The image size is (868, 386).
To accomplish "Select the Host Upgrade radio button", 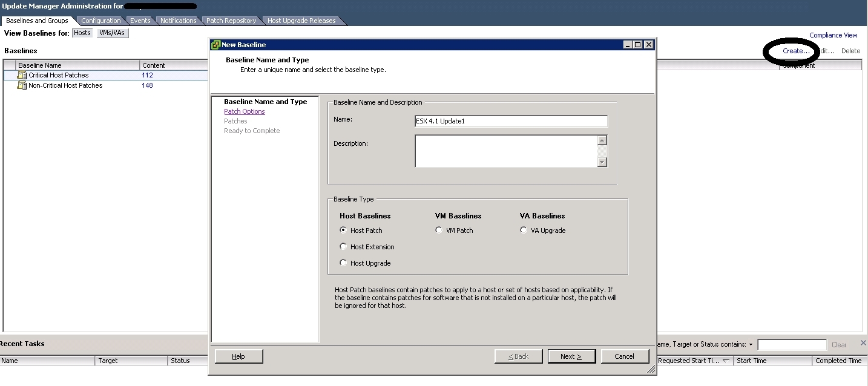I will [x=343, y=263].
